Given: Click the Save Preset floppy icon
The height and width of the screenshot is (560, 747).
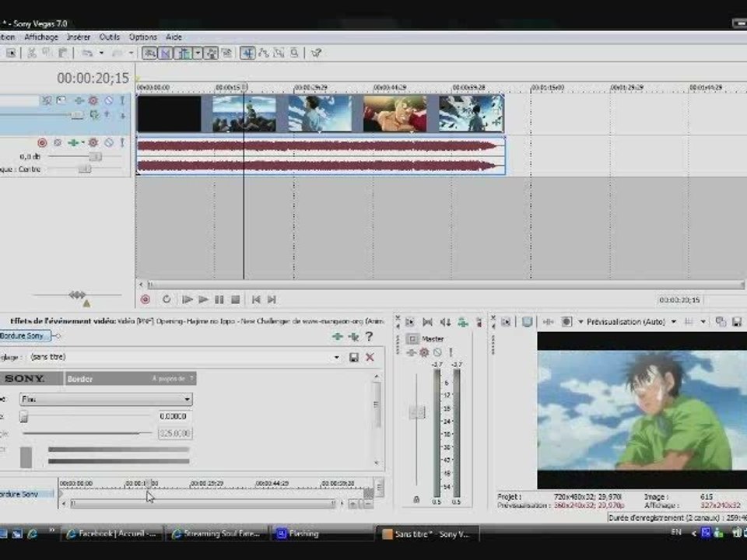Looking at the screenshot, I should 353,357.
